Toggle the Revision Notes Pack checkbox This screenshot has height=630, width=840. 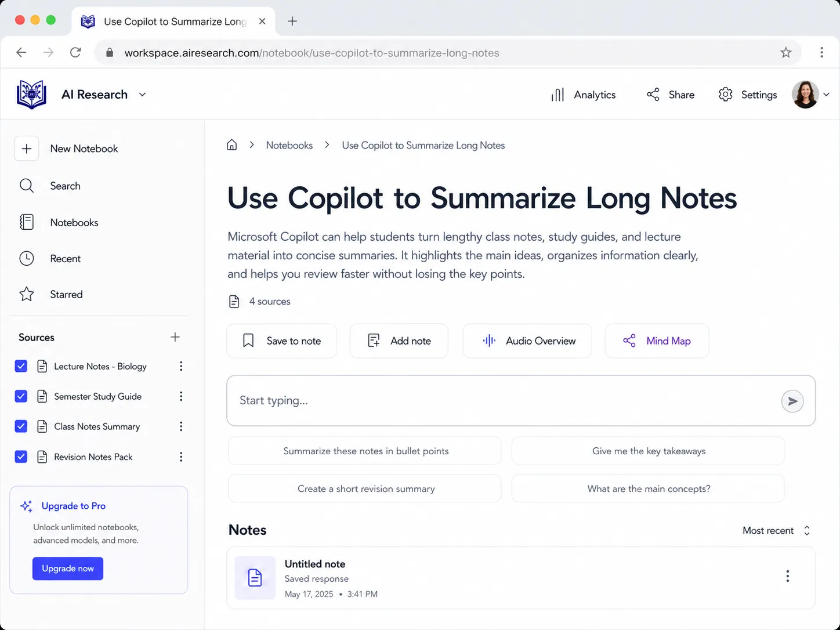21,457
